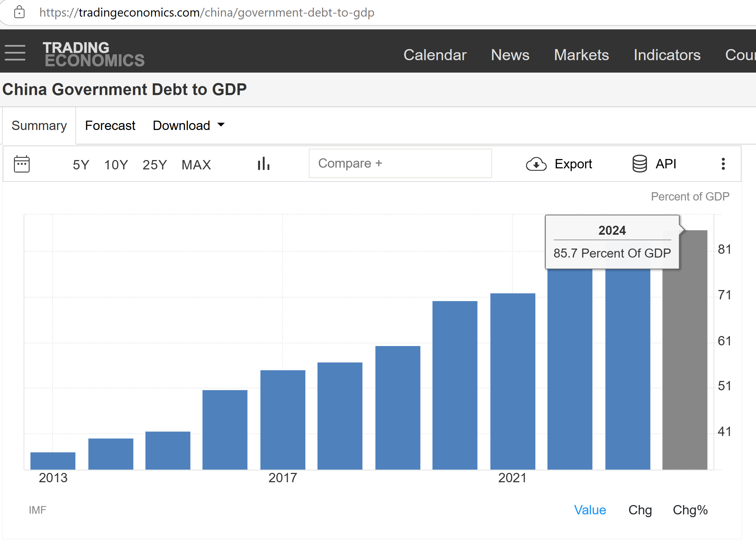Click the API database icon
The image size is (756, 550).
pyautogui.click(x=639, y=164)
